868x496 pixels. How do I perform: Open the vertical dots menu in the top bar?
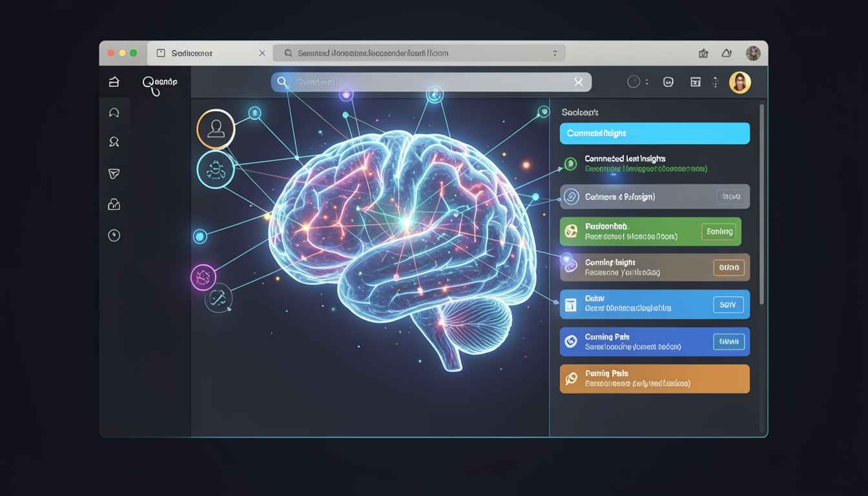pyautogui.click(x=715, y=82)
